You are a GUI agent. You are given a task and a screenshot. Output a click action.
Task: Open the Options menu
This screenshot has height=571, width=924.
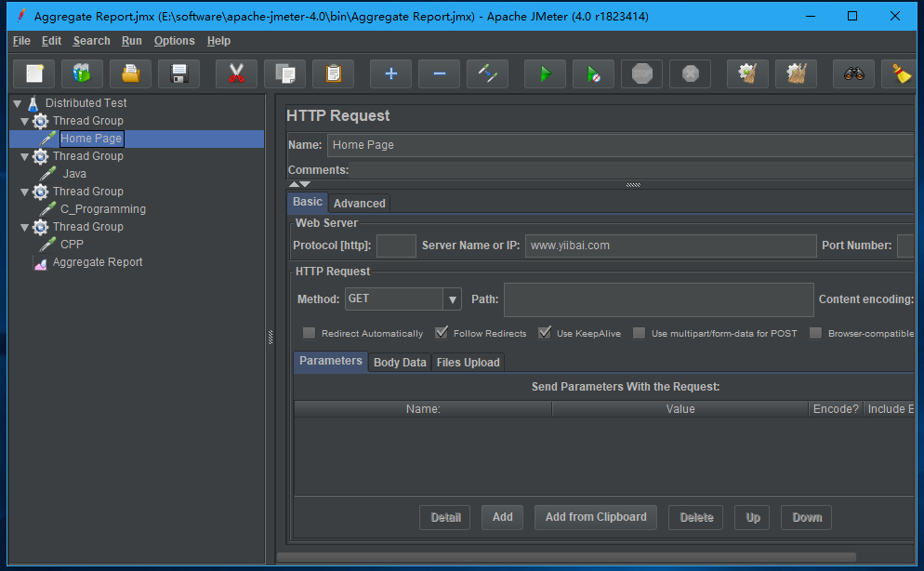pyautogui.click(x=174, y=41)
